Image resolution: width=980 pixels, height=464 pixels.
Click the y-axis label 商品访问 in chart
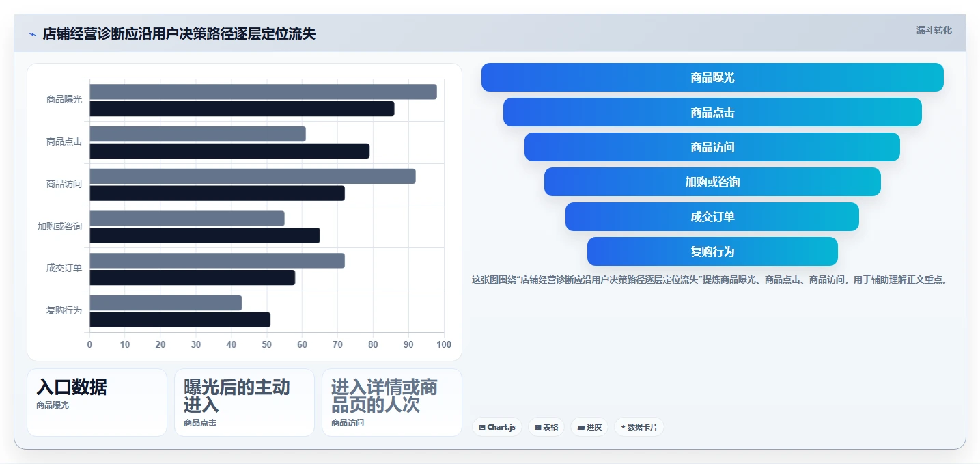64,185
